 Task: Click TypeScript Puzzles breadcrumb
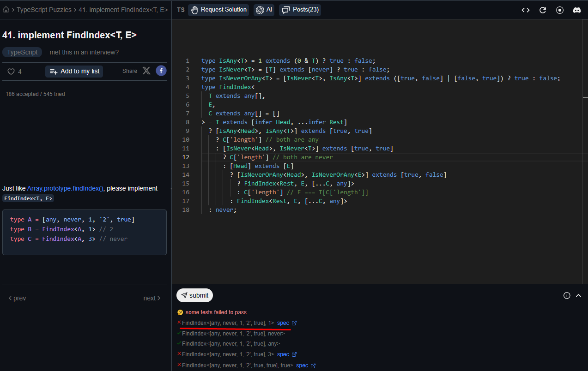pos(44,10)
